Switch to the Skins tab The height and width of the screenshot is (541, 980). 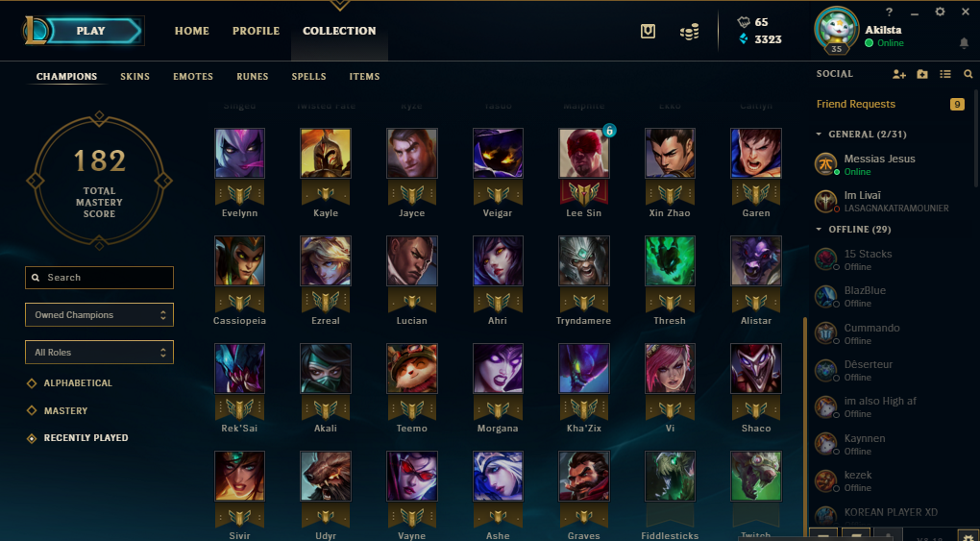coord(135,76)
